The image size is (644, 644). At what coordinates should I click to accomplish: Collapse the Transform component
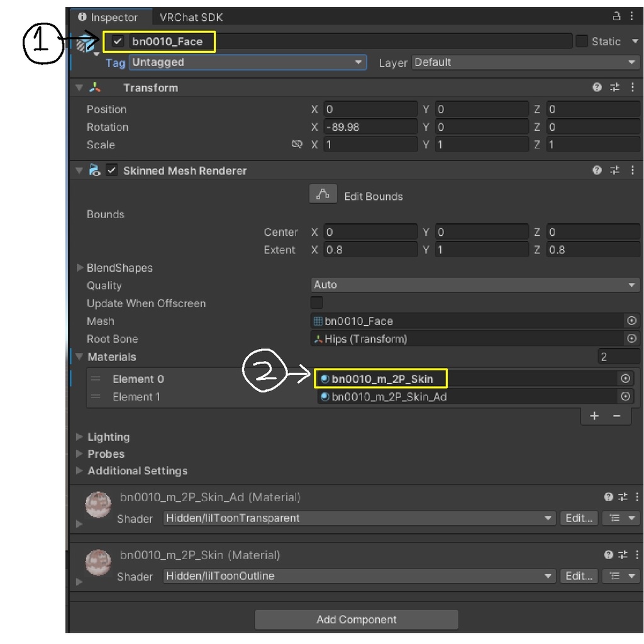(79, 87)
